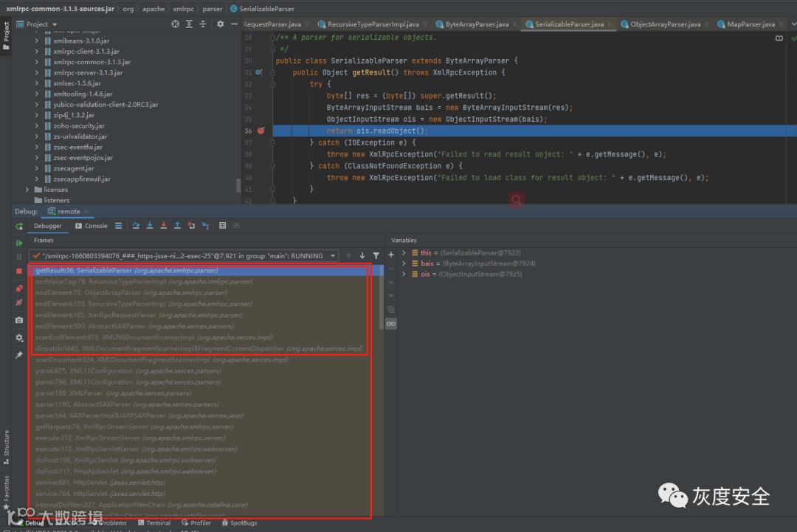
Task: Open the Structure side panel
Action: click(6, 447)
